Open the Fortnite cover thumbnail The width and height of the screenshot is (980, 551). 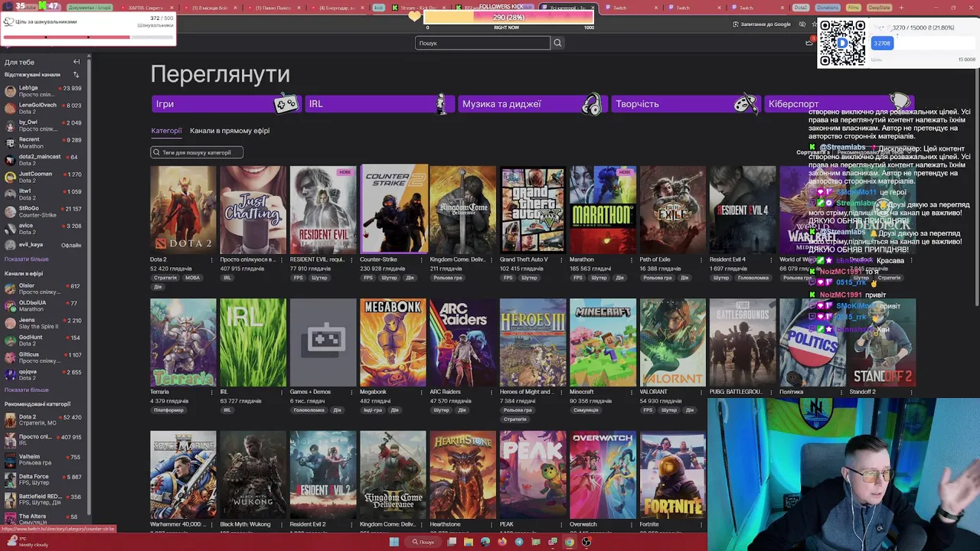(x=673, y=474)
